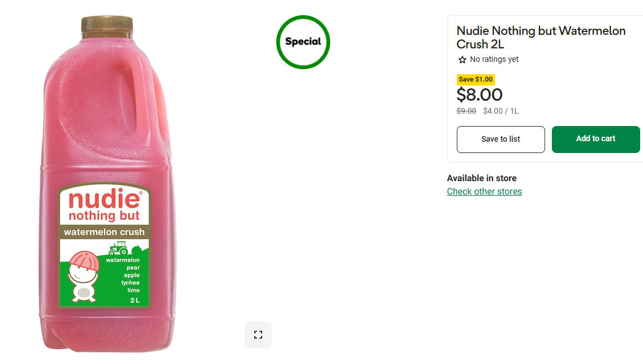Click the fullscreen image expand icon
Image resolution: width=643 pixels, height=364 pixels.
pyautogui.click(x=258, y=335)
